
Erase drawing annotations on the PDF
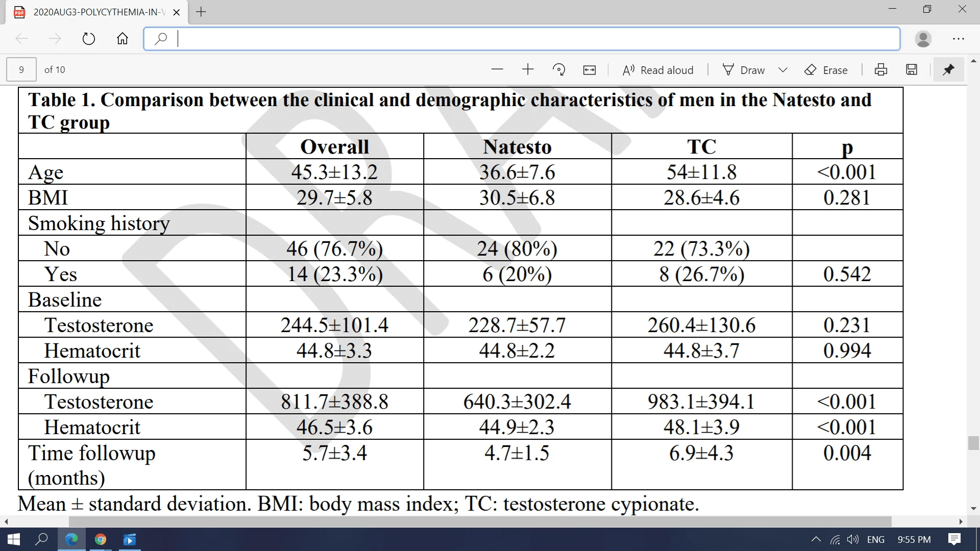tap(826, 69)
